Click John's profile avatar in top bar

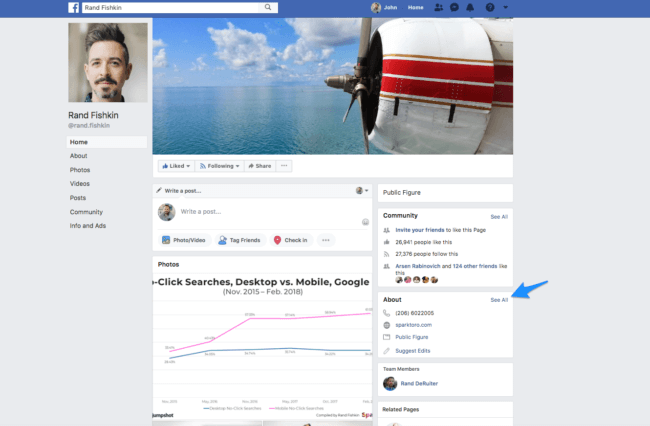click(x=376, y=7)
